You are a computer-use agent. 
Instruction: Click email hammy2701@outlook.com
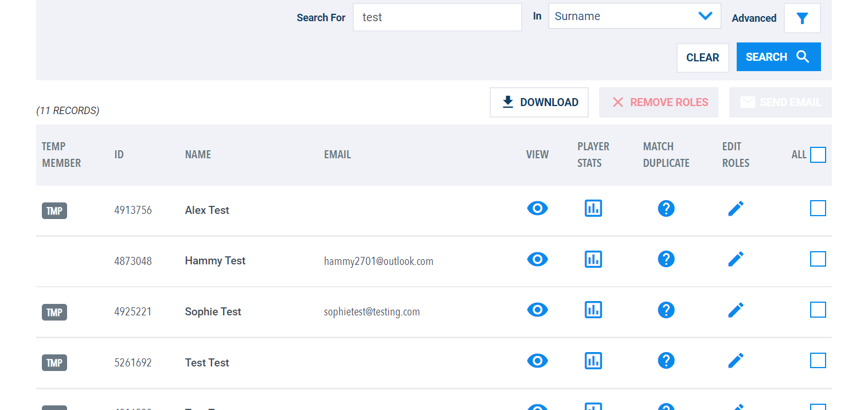[378, 261]
